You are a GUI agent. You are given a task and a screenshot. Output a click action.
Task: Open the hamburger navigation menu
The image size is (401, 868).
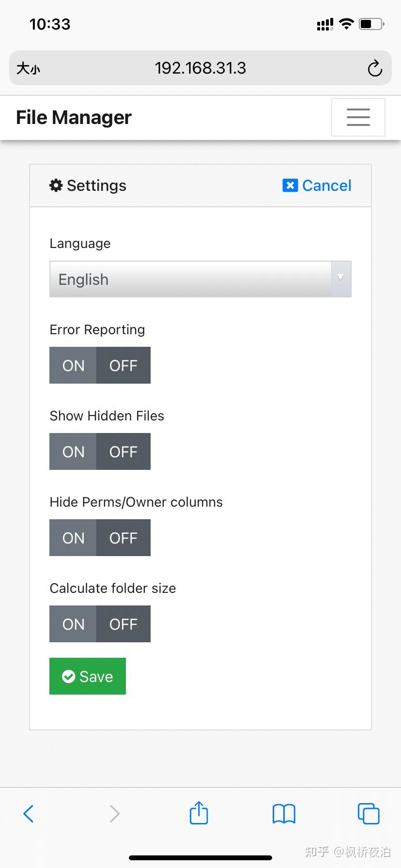[358, 117]
